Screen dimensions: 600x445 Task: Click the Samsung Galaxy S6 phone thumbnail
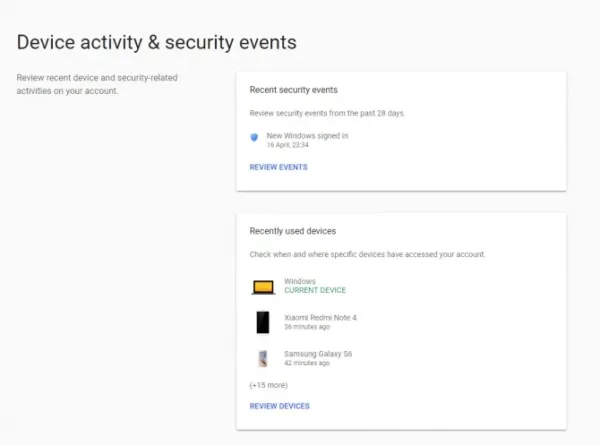263,359
